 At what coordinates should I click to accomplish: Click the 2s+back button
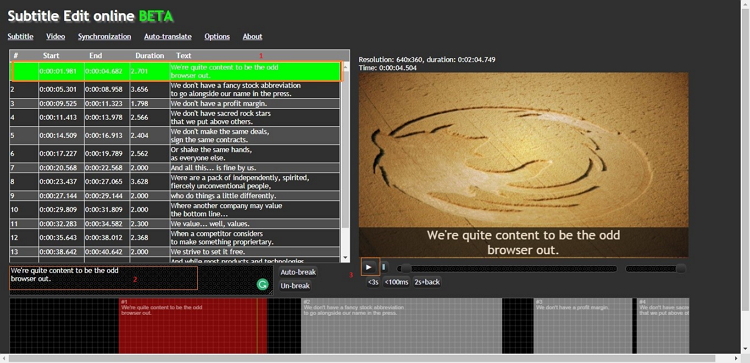pos(427,282)
